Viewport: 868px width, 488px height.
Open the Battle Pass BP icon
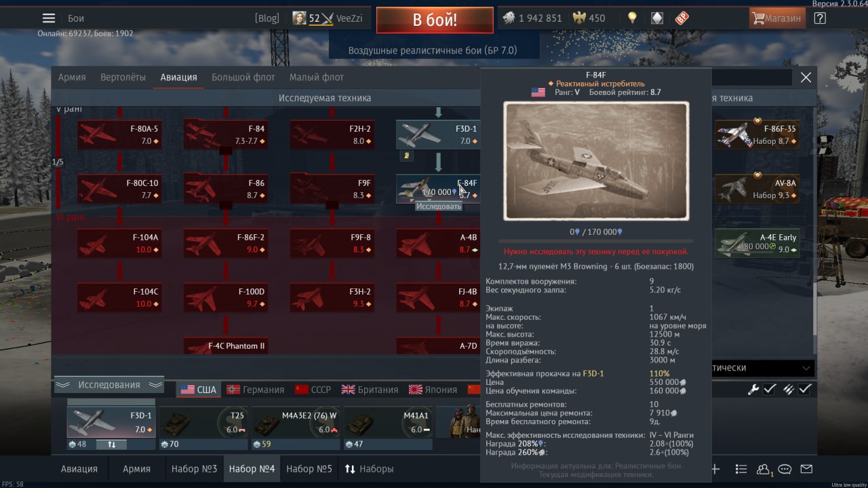(x=682, y=18)
